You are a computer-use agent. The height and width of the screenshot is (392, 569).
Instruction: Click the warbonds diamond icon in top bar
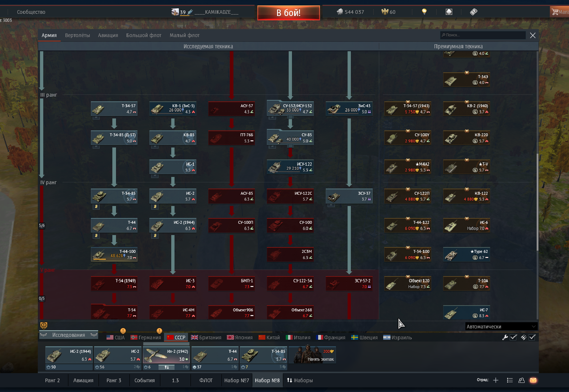[449, 12]
